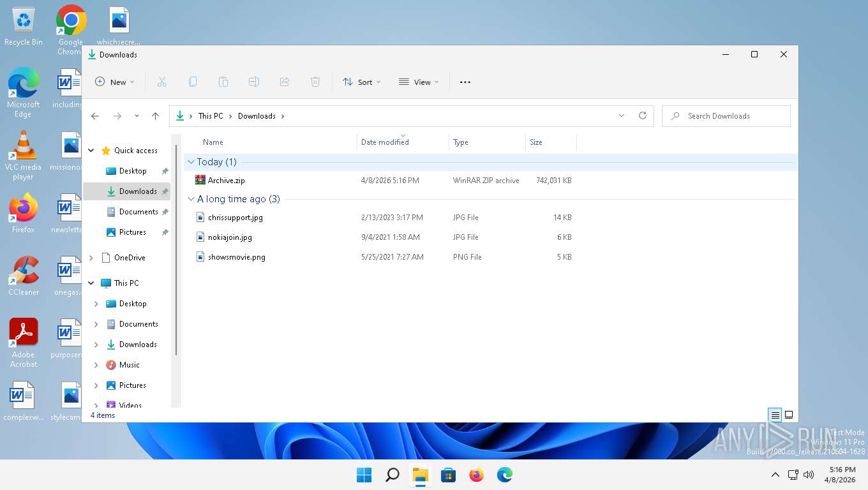Switch to large thumbnails view icon
This screenshot has width=868, height=490.
tap(789, 415)
